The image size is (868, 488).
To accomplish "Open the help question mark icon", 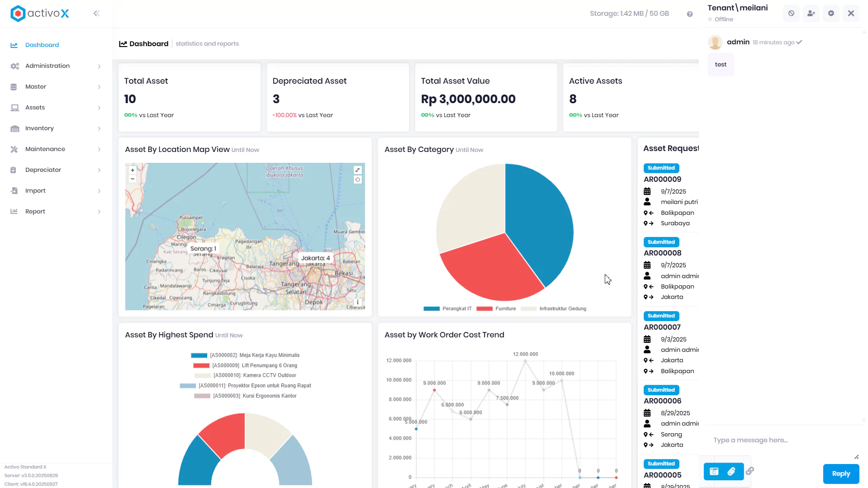I will click(x=690, y=14).
